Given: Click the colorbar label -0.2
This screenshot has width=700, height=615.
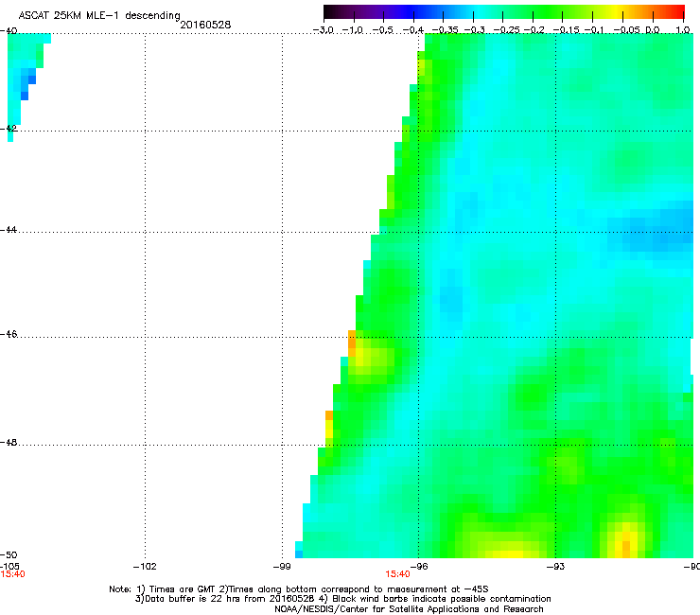Looking at the screenshot, I should (x=534, y=30).
